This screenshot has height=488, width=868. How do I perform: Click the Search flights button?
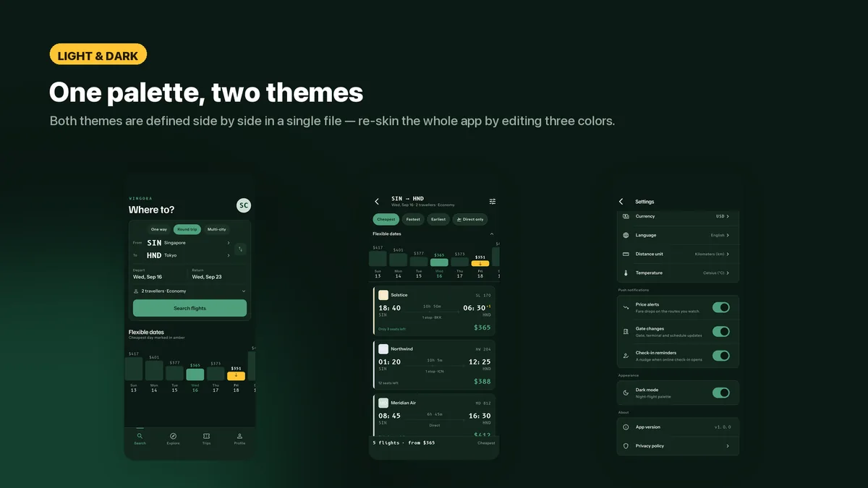pos(190,308)
